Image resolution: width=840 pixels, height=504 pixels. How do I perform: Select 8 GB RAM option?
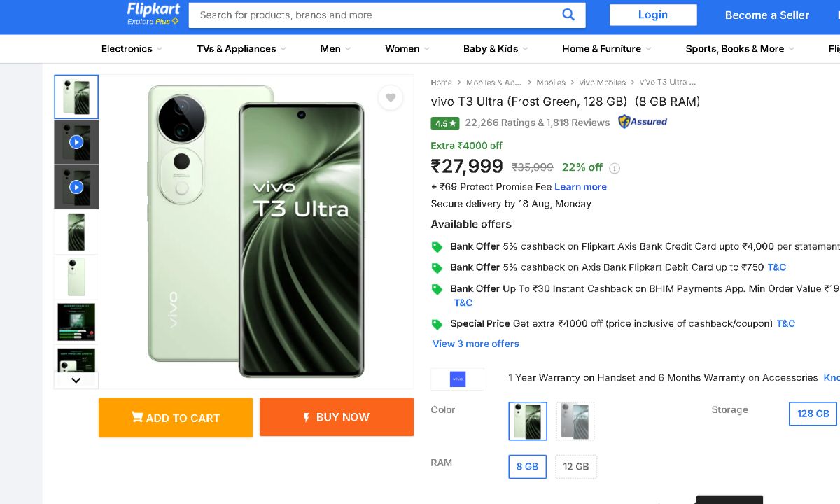tap(527, 467)
